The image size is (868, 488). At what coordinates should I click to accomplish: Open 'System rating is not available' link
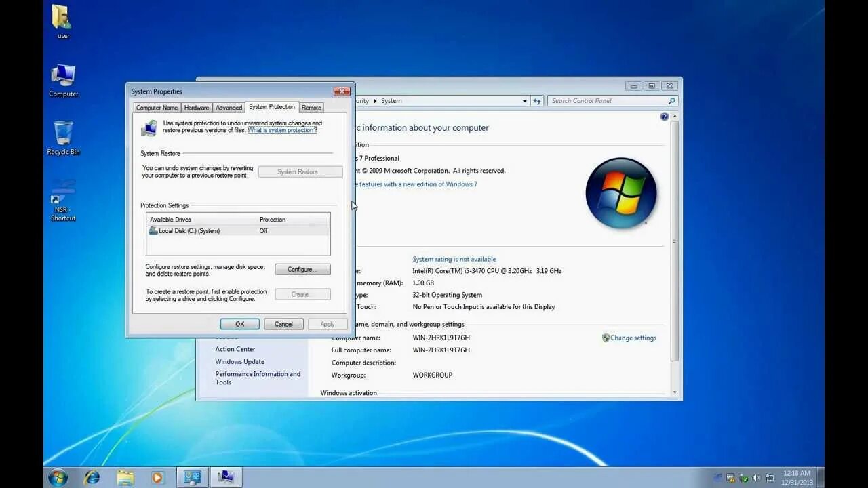coord(454,259)
